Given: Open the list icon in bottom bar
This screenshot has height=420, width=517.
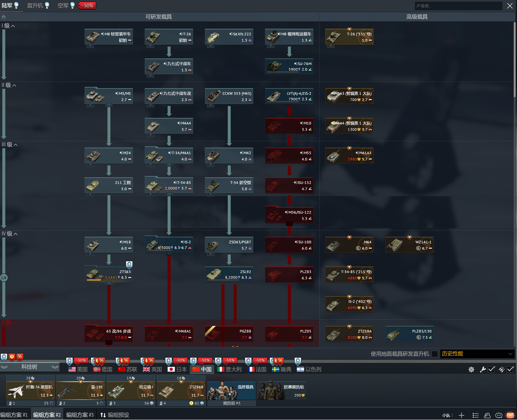Looking at the screenshot, I should pos(476,415).
